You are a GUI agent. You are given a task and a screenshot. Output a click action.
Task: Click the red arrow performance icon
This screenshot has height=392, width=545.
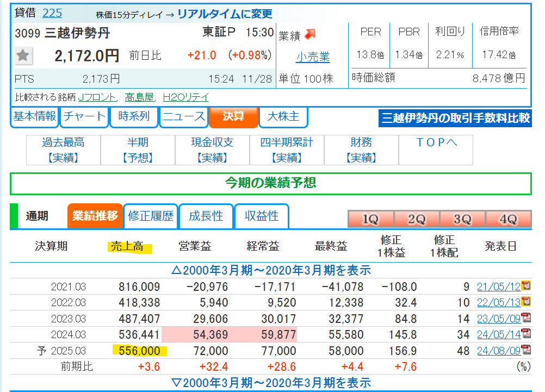point(309,34)
